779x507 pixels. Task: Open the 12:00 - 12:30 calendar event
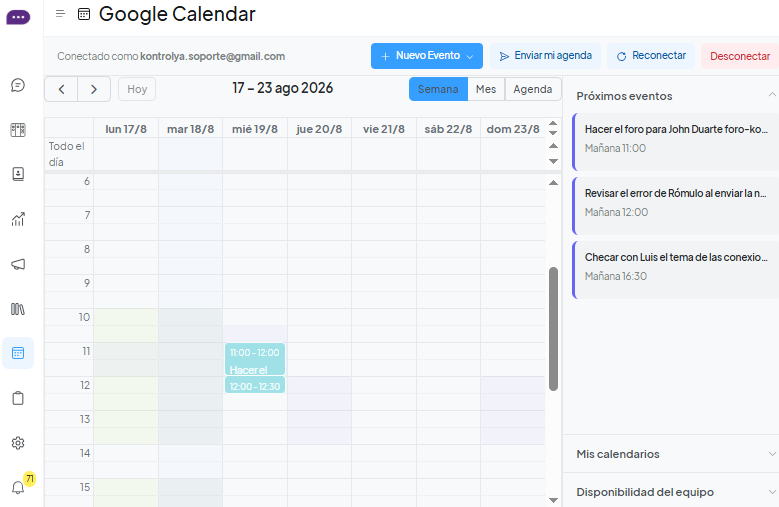tap(255, 385)
